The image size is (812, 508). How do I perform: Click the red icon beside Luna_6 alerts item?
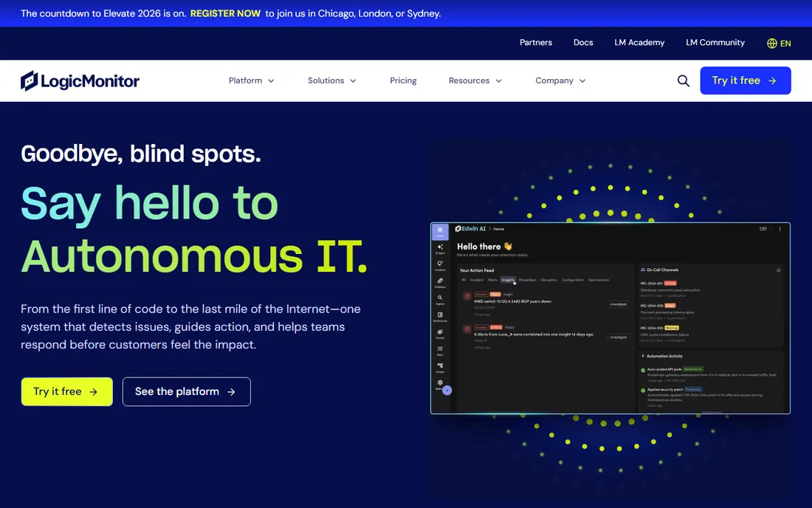467,329
